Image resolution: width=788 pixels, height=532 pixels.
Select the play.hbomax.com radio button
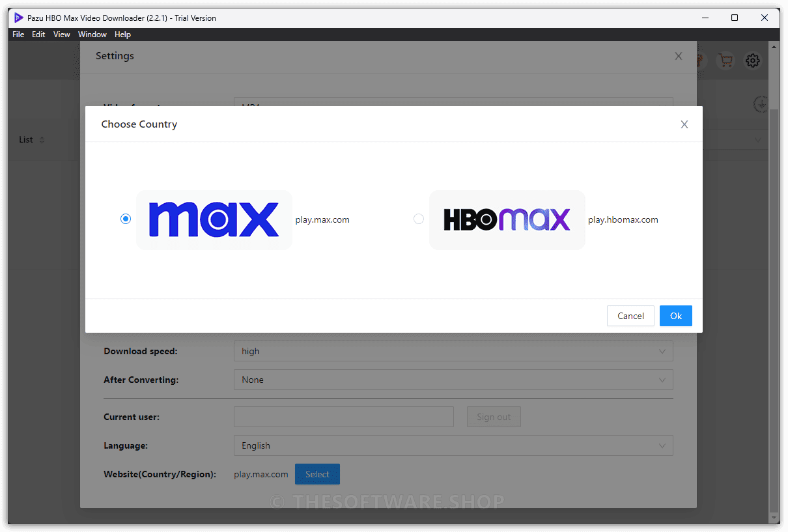pyautogui.click(x=419, y=219)
